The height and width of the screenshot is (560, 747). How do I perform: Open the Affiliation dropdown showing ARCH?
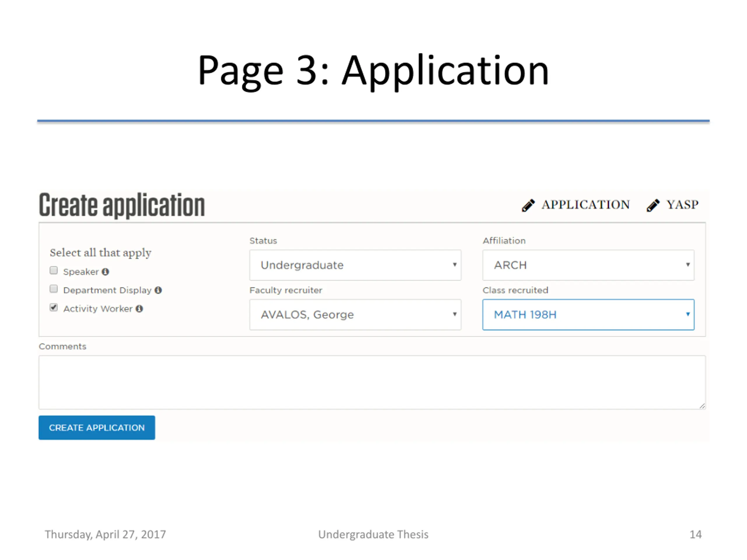click(x=588, y=265)
